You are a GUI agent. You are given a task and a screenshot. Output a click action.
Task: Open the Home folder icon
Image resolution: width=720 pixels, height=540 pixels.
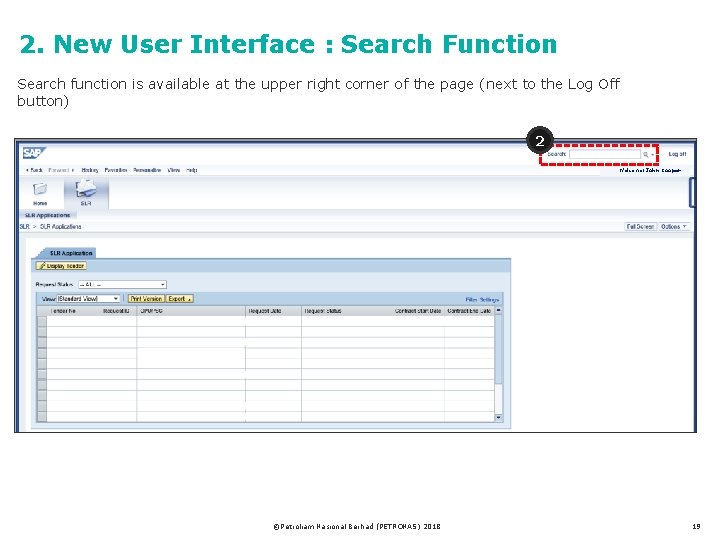(x=40, y=189)
